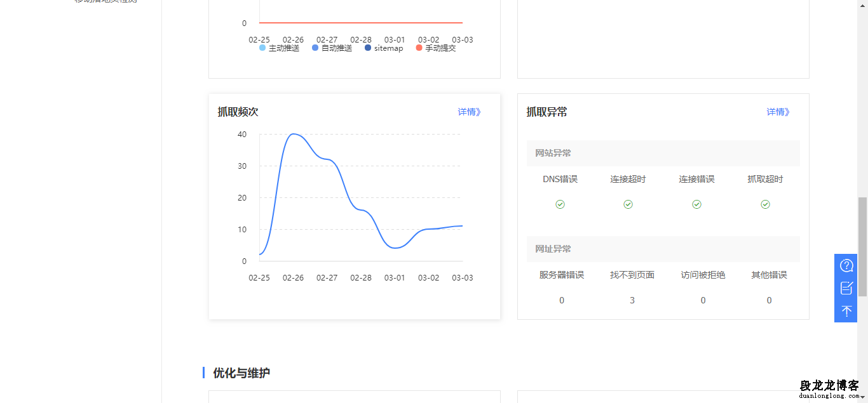
Task: Click the green check under DNS错误
Action: (560, 204)
